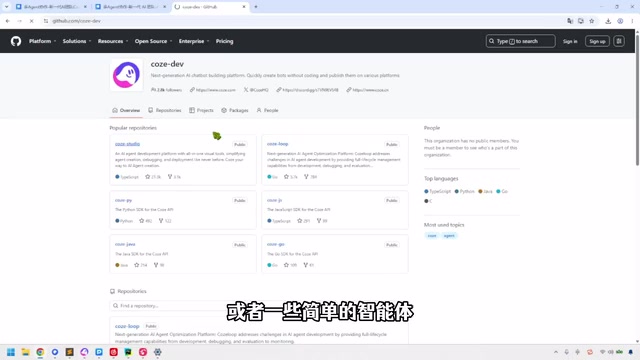
Task: Open the X @CozeHQ profile link
Action: [x=259, y=90]
